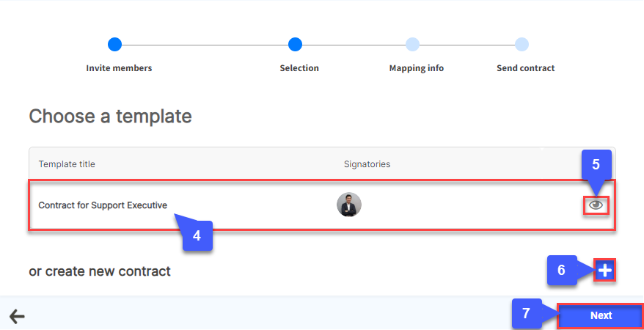Viewport: 644px width, 330px height.
Task: Jump to the Send contract step label
Action: [525, 68]
